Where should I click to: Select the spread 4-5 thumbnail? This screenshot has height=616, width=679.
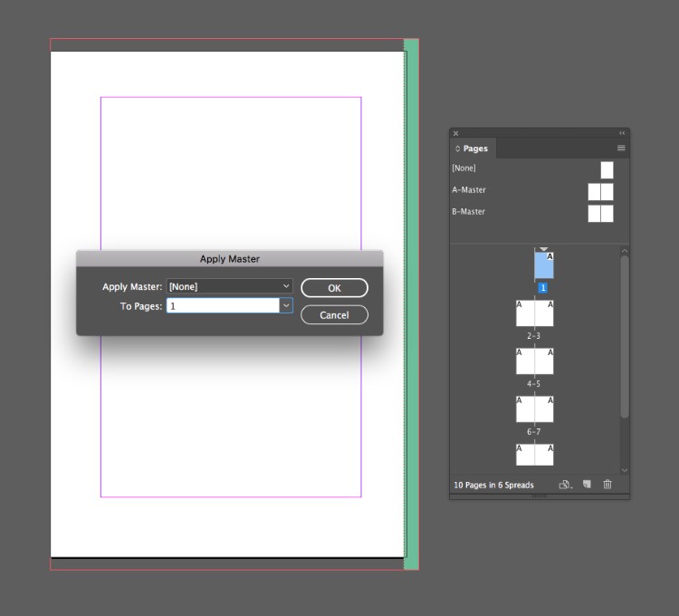pos(534,361)
